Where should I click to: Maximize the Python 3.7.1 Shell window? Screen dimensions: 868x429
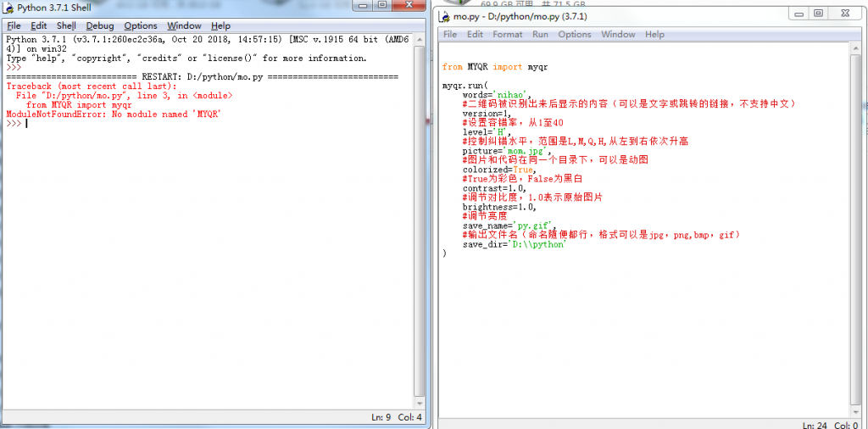coord(381,6)
